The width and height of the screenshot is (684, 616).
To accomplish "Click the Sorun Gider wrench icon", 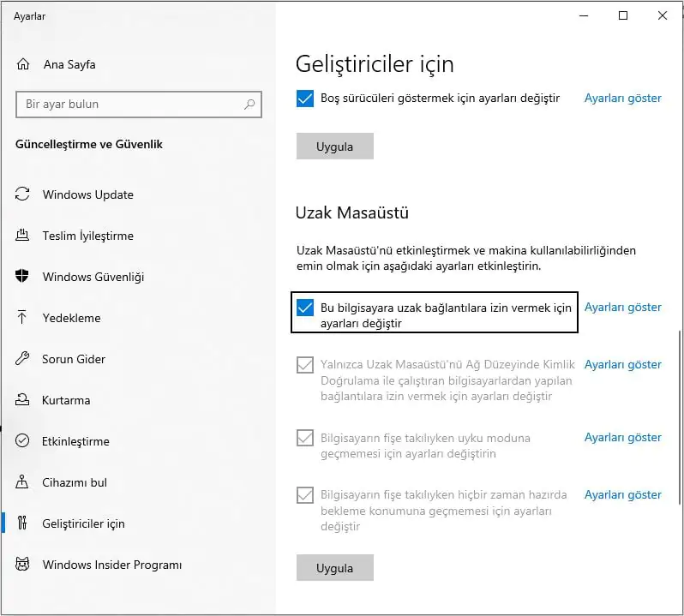I will 23,359.
